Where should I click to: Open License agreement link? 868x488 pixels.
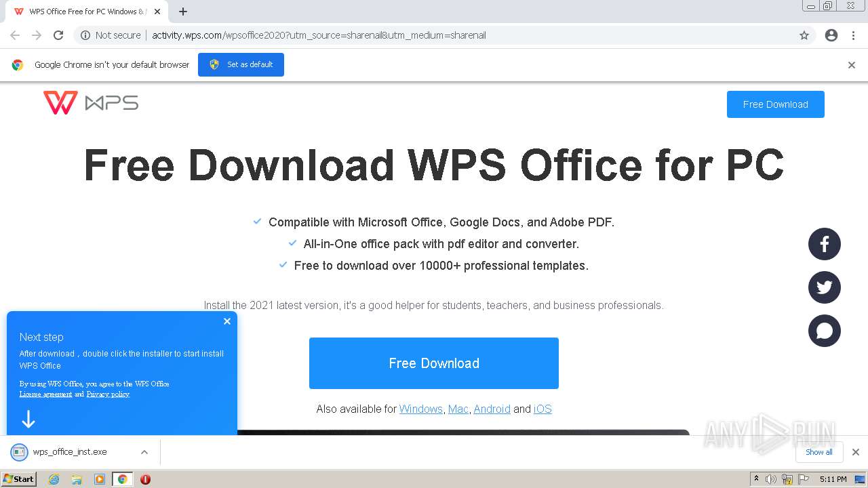point(45,394)
